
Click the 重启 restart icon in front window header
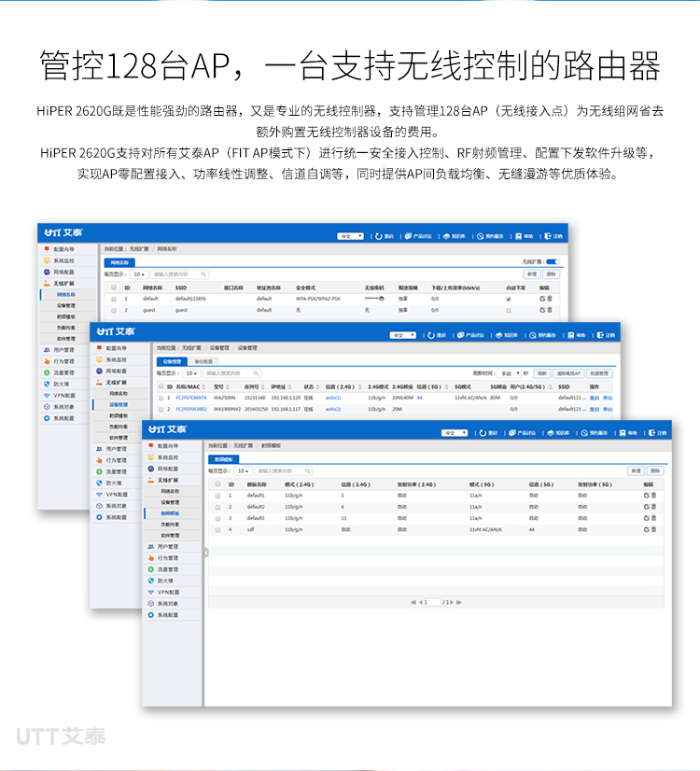click(x=483, y=433)
